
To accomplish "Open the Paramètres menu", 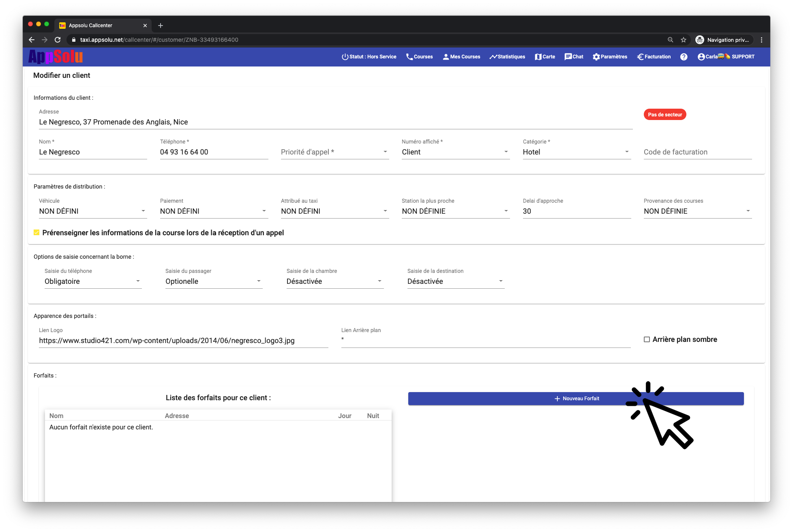I will point(610,57).
